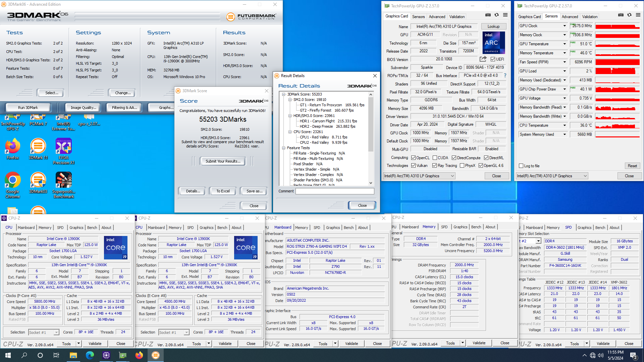Open Bench tab in second CPU-Z window
The image size is (644, 362).
click(222, 228)
